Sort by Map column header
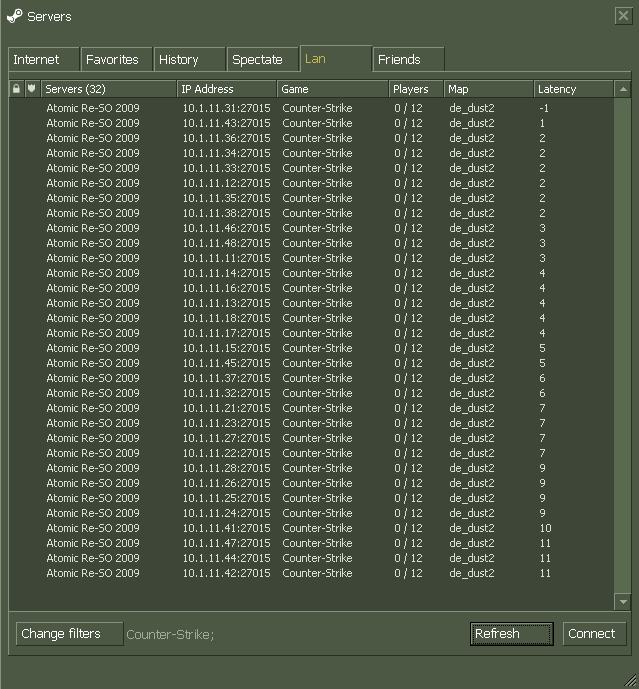 [489, 89]
